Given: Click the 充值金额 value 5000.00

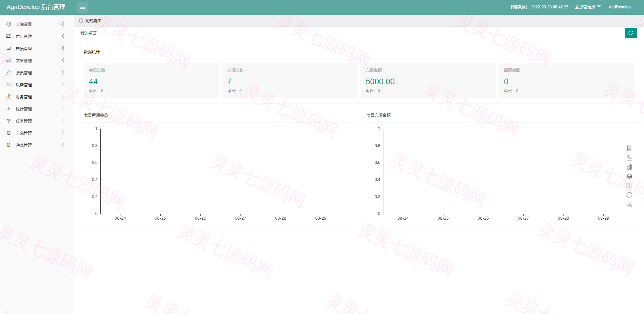Looking at the screenshot, I should pyautogui.click(x=380, y=82).
